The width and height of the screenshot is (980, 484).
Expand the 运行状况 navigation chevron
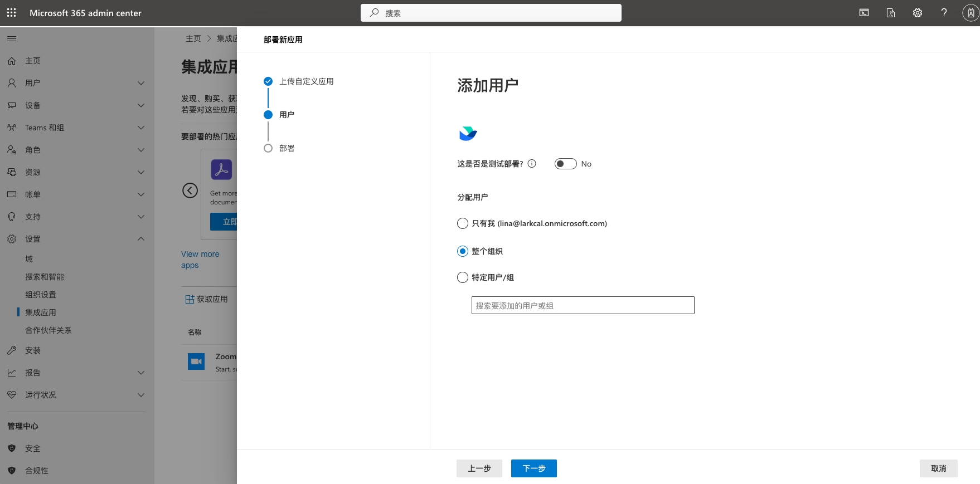tap(141, 395)
